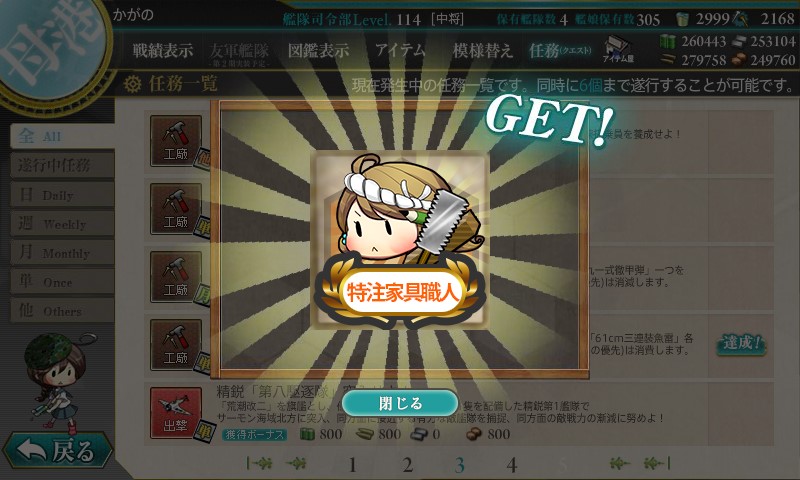Click the second 工廠 hammer quest icon

tap(176, 209)
